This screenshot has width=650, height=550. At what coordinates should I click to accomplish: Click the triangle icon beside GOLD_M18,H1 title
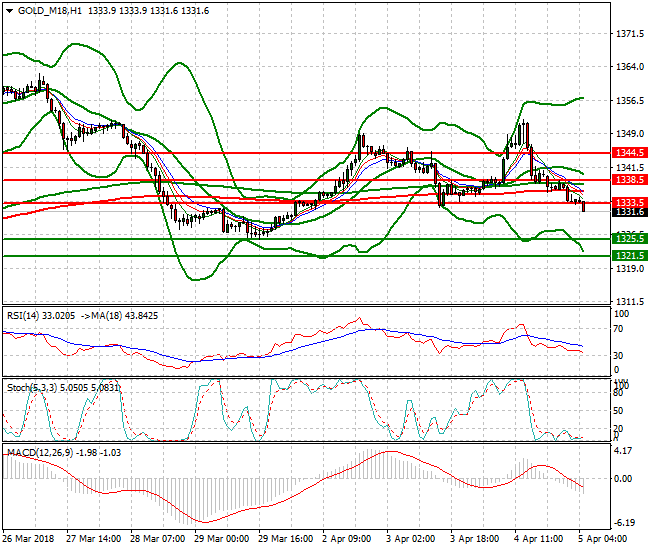(7, 9)
